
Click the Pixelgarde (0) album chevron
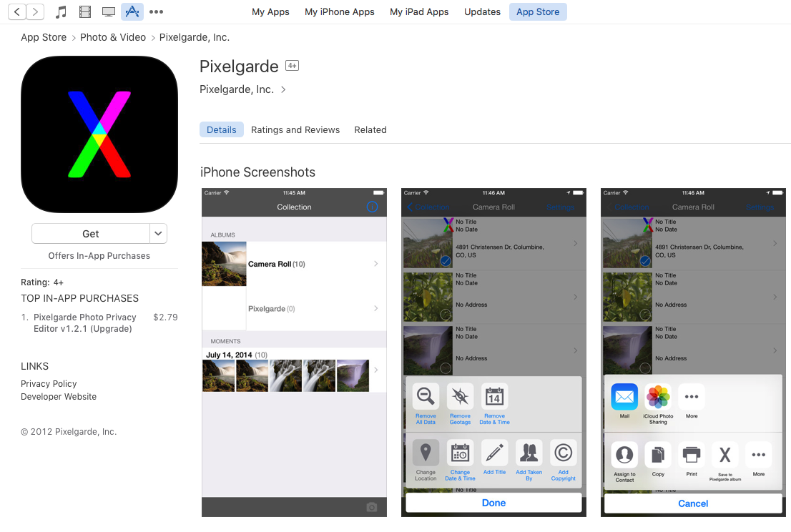click(375, 308)
